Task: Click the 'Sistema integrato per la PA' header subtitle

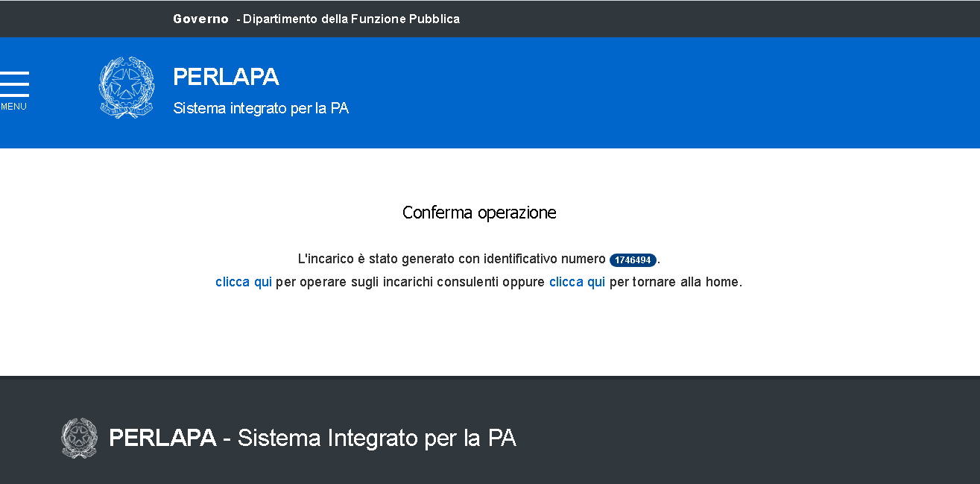Action: pos(261,108)
